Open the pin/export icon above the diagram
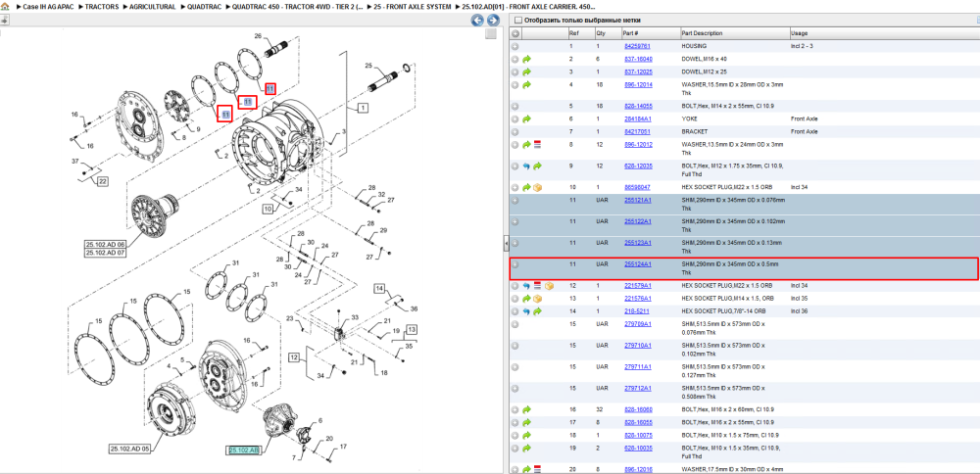 pos(4,20)
